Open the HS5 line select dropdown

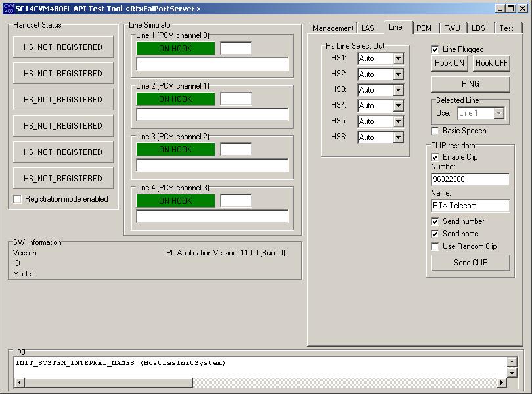tap(398, 121)
